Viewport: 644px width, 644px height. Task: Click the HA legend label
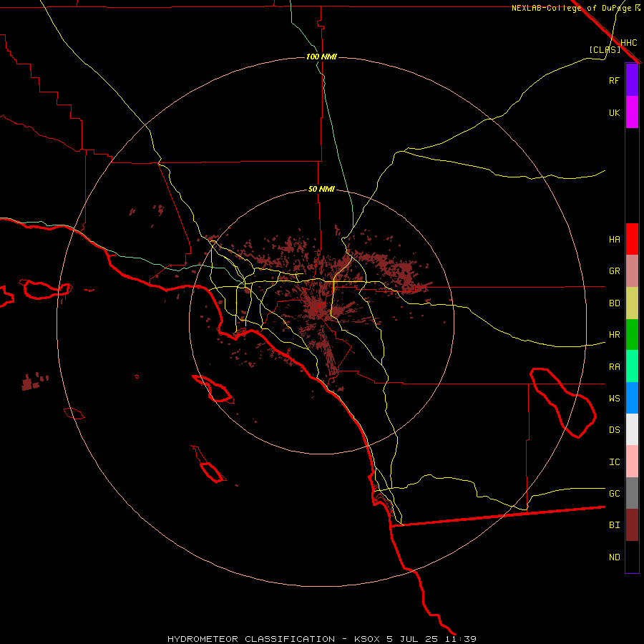point(614,240)
